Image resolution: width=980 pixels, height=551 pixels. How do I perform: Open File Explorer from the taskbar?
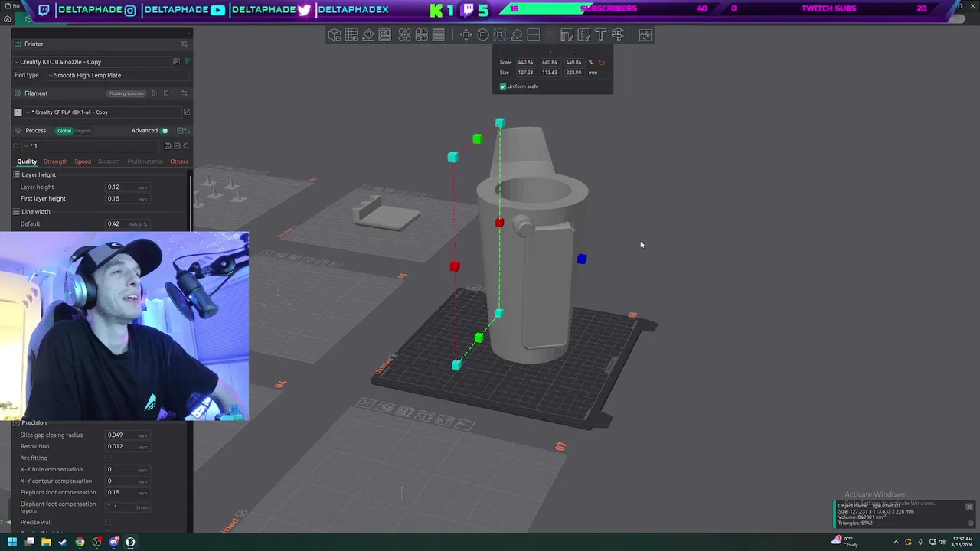coord(46,542)
